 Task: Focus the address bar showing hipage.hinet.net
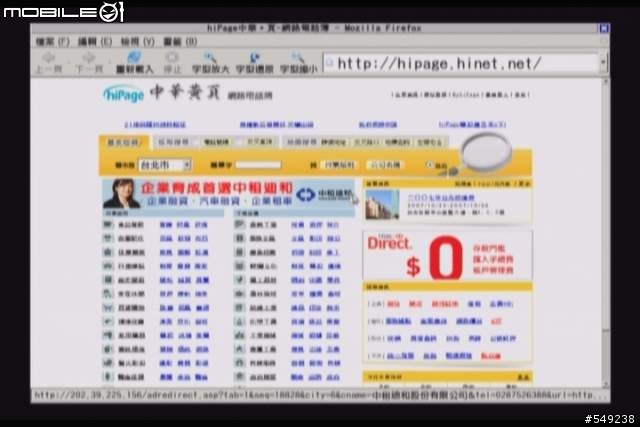click(461, 64)
